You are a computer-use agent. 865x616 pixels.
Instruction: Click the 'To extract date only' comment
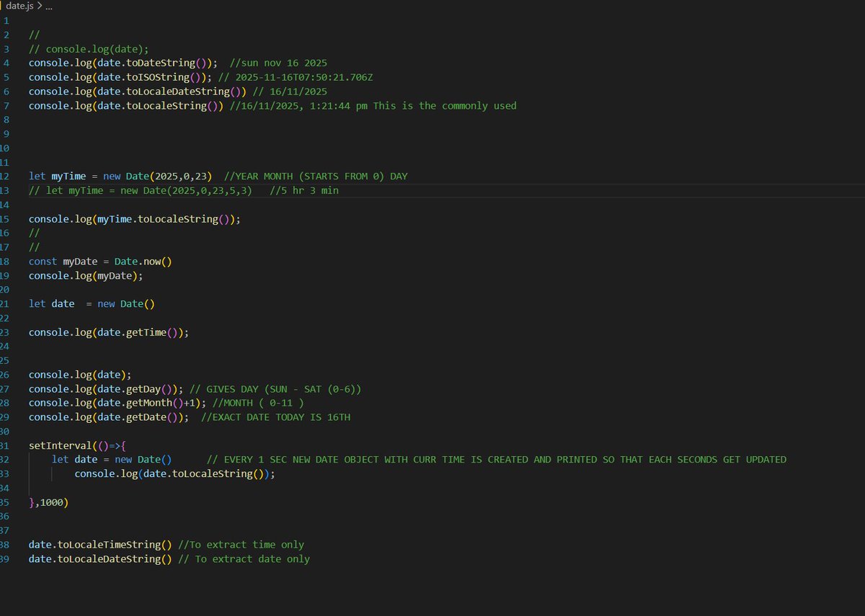point(244,559)
